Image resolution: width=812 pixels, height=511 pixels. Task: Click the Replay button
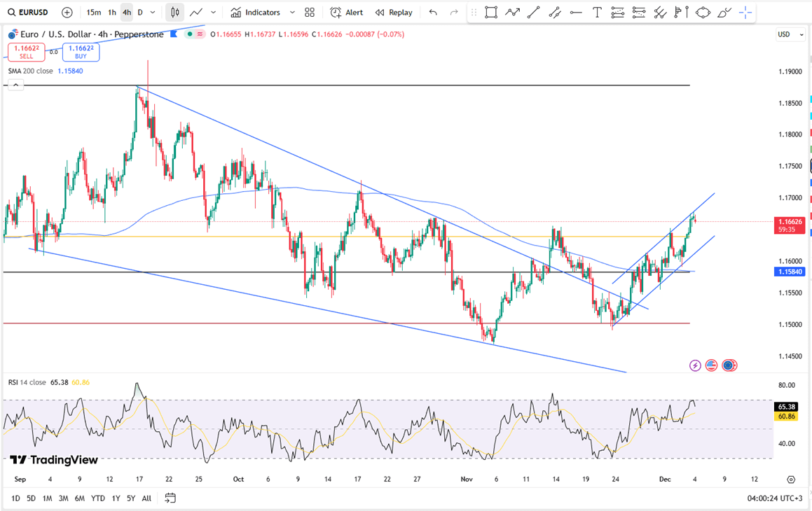(x=394, y=13)
